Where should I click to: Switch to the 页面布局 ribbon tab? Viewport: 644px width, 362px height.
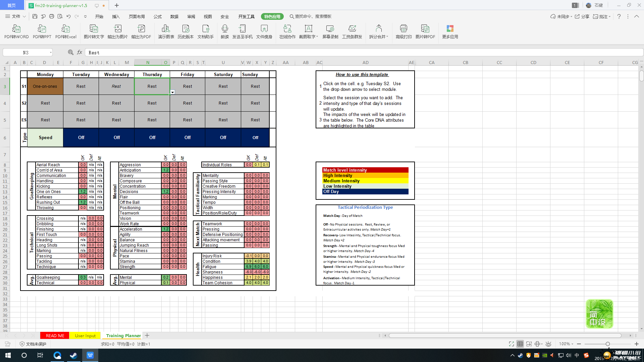click(137, 16)
